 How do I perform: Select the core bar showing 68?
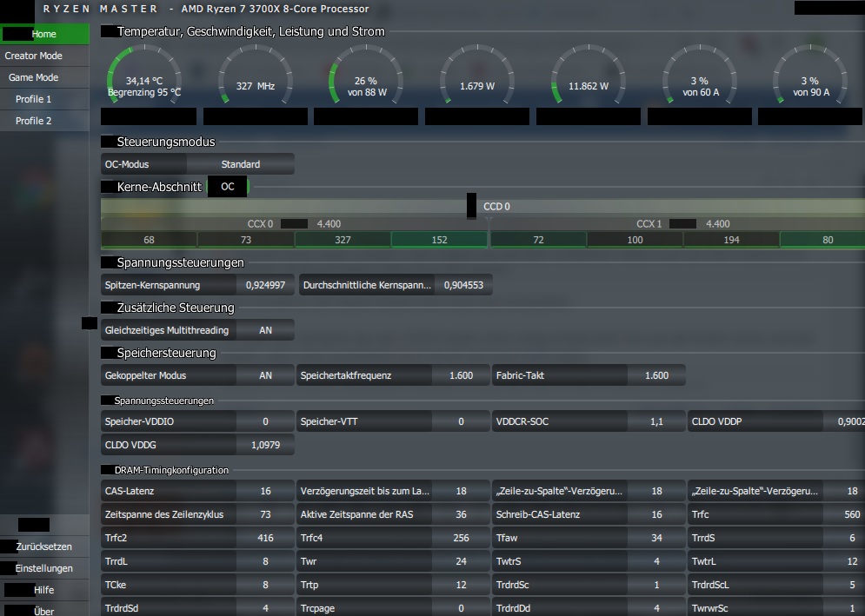pyautogui.click(x=149, y=240)
